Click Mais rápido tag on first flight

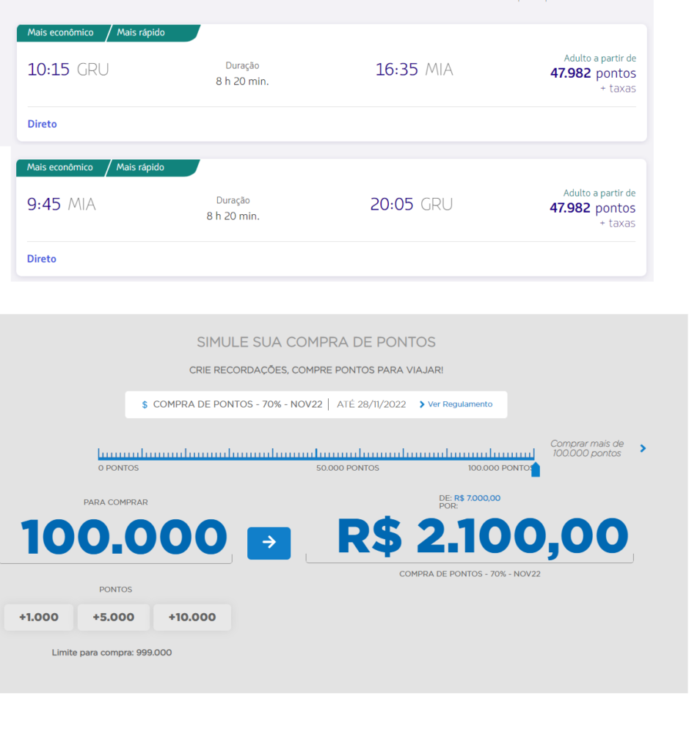click(x=141, y=32)
